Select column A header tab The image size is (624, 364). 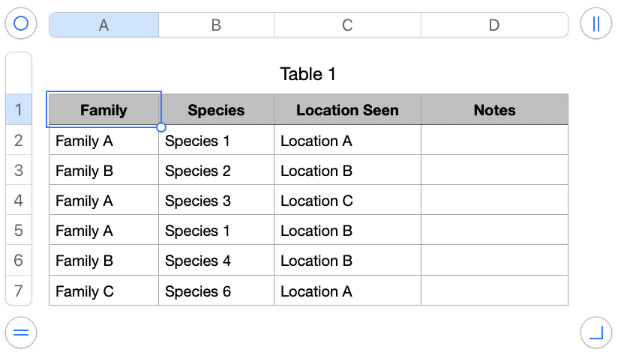(103, 25)
